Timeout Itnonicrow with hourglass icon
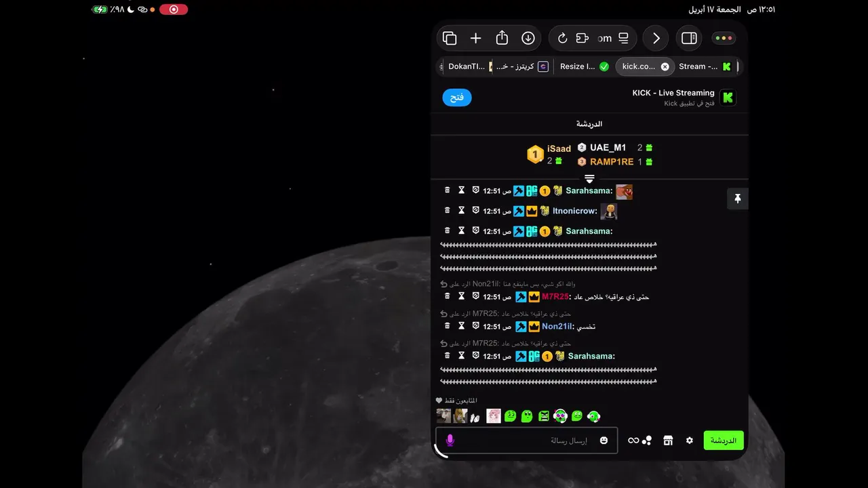The width and height of the screenshot is (868, 488). pyautogui.click(x=461, y=211)
